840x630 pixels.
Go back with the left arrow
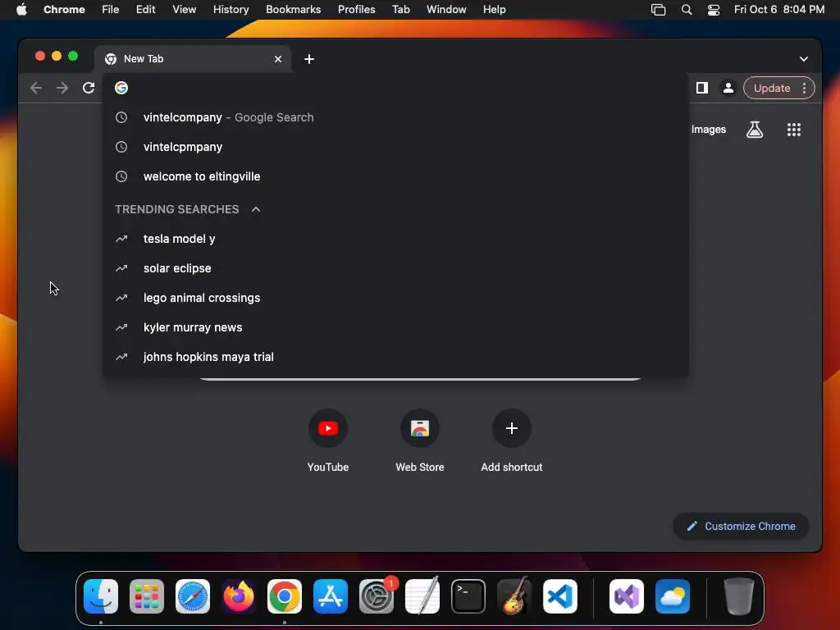pyautogui.click(x=36, y=88)
